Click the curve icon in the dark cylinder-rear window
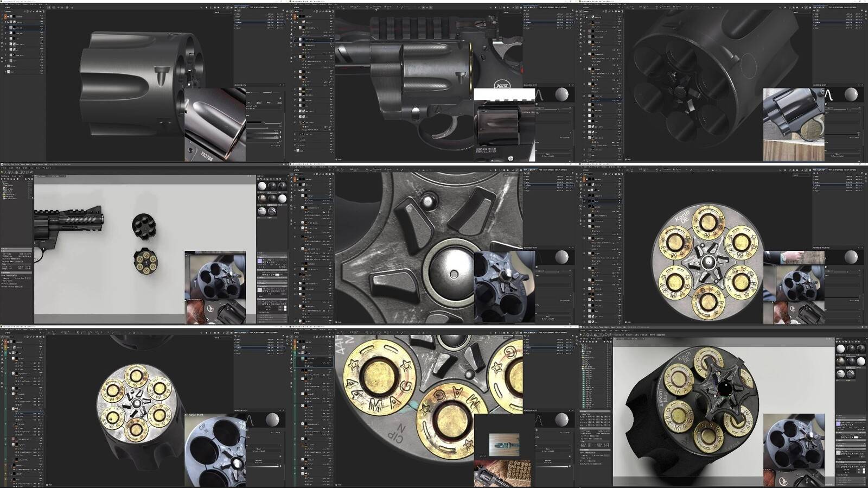868x488 pixels. pyautogui.click(x=828, y=95)
